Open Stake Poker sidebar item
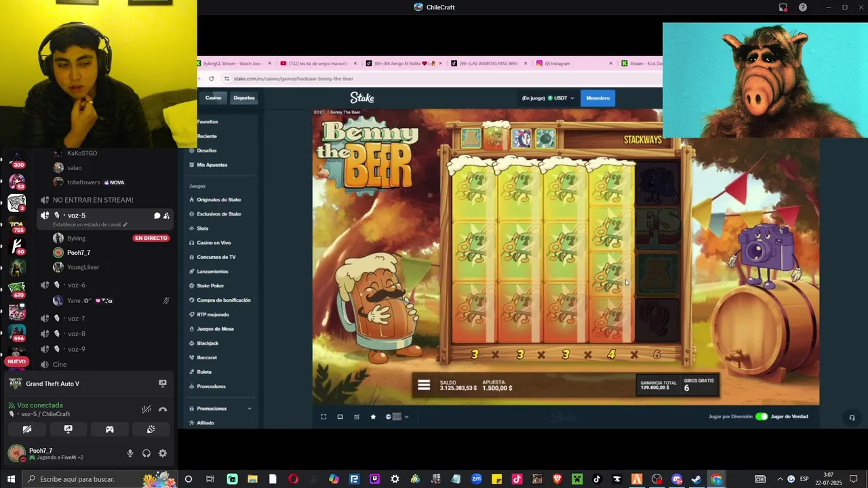Viewport: 868px width, 488px height. coord(210,286)
